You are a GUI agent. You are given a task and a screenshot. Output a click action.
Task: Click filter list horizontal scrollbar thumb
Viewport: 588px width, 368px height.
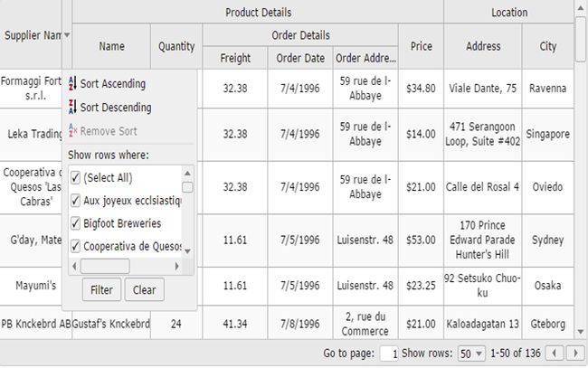coord(105,266)
